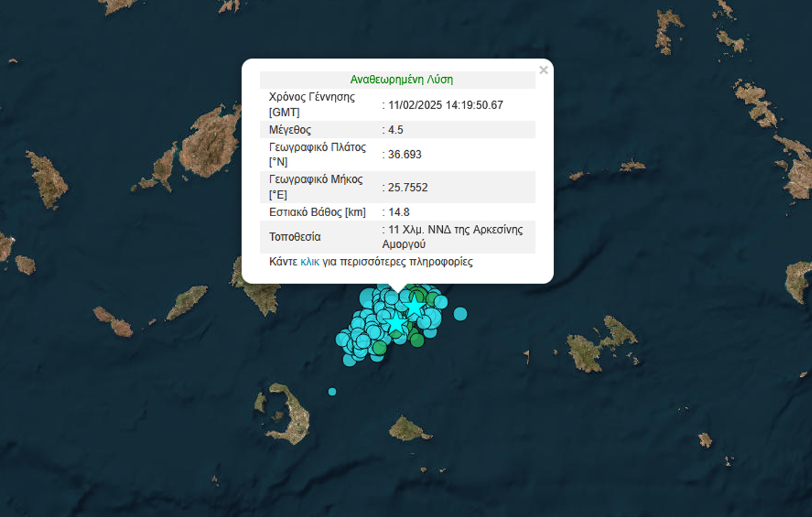Click the lower-left cyan star marker
812x517 pixels.
(x=397, y=322)
